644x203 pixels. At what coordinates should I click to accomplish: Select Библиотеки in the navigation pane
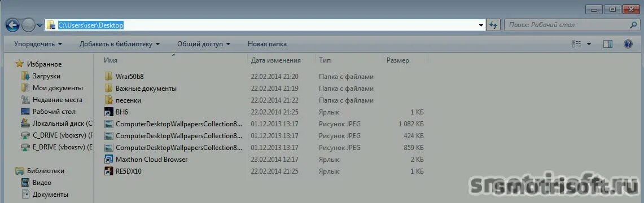pos(46,171)
